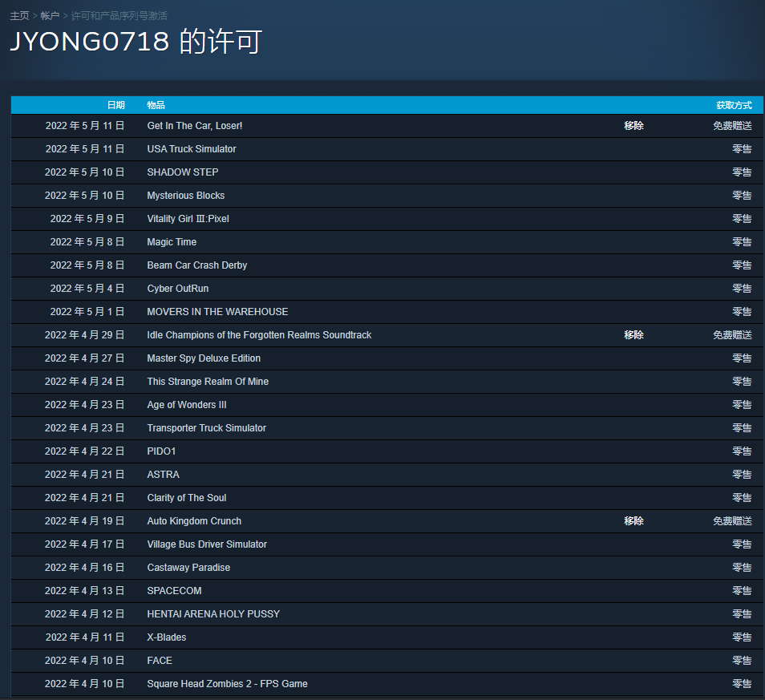The width and height of the screenshot is (765, 700).
Task: Select the Clarity of The Soul entry
Action: 186,498
